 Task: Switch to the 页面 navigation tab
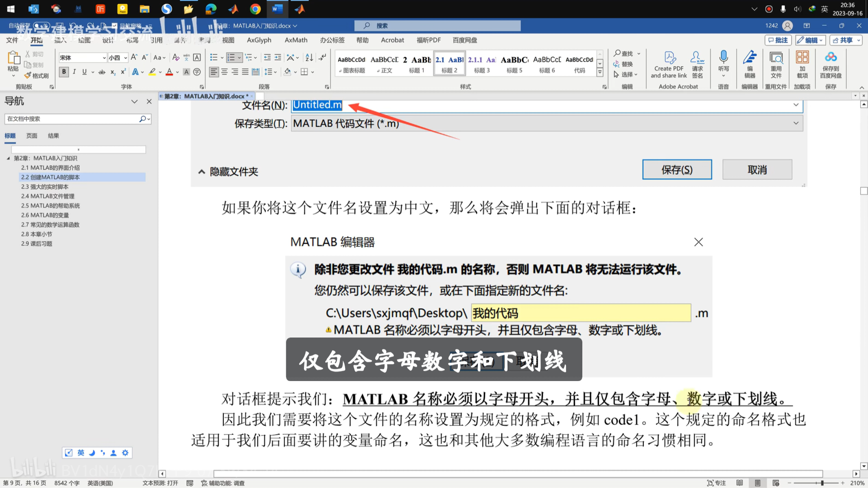pyautogui.click(x=32, y=136)
